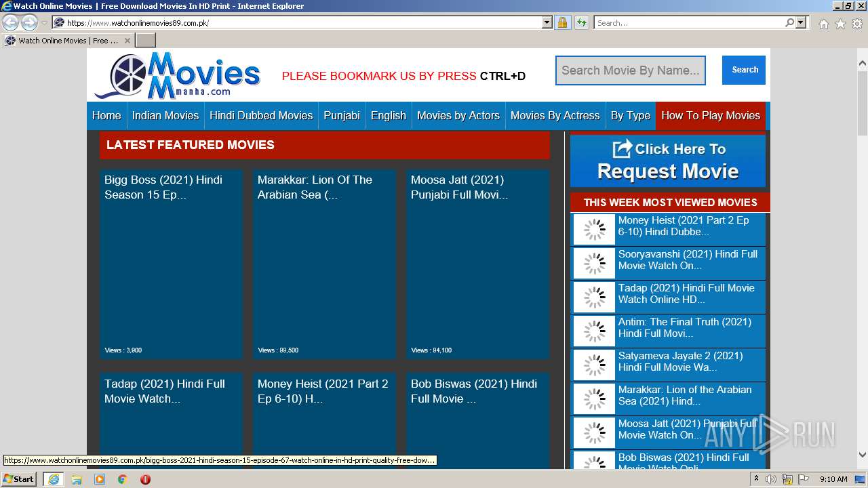Open Bob Biswas (2021) Hindi featured card
This screenshot has width=868, height=488.
point(477,420)
